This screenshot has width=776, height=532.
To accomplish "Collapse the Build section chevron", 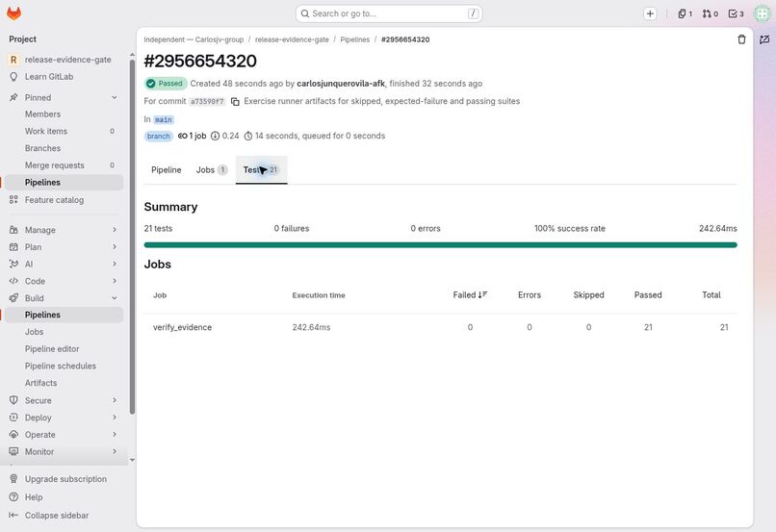I will pyautogui.click(x=115, y=298).
